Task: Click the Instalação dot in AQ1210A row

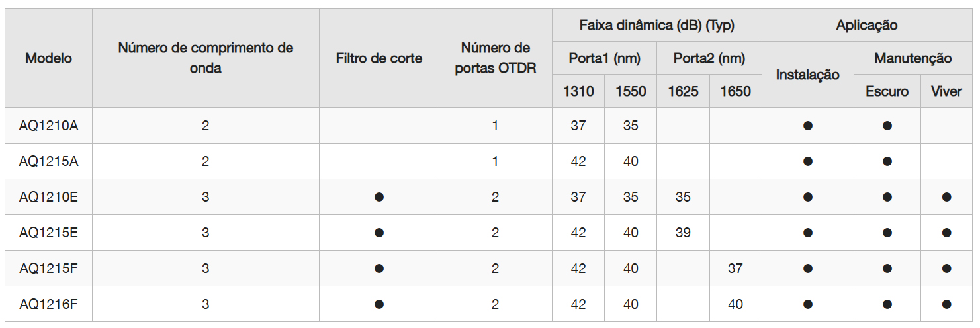Action: click(808, 126)
